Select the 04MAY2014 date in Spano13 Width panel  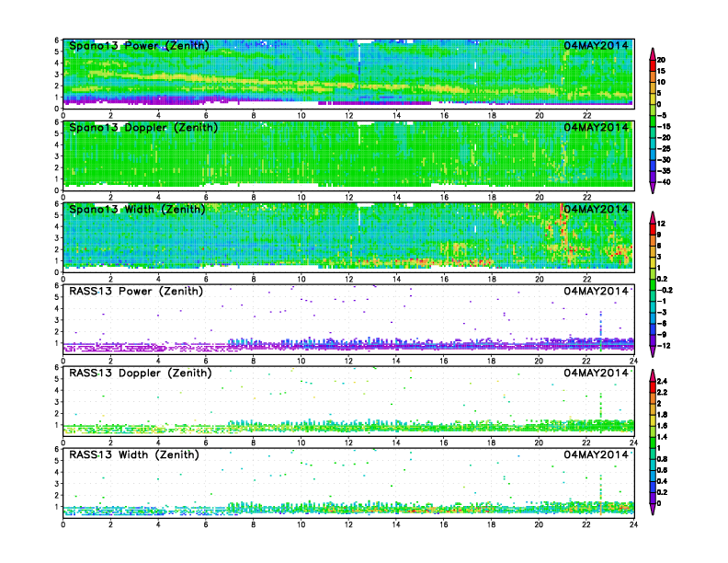597,209
